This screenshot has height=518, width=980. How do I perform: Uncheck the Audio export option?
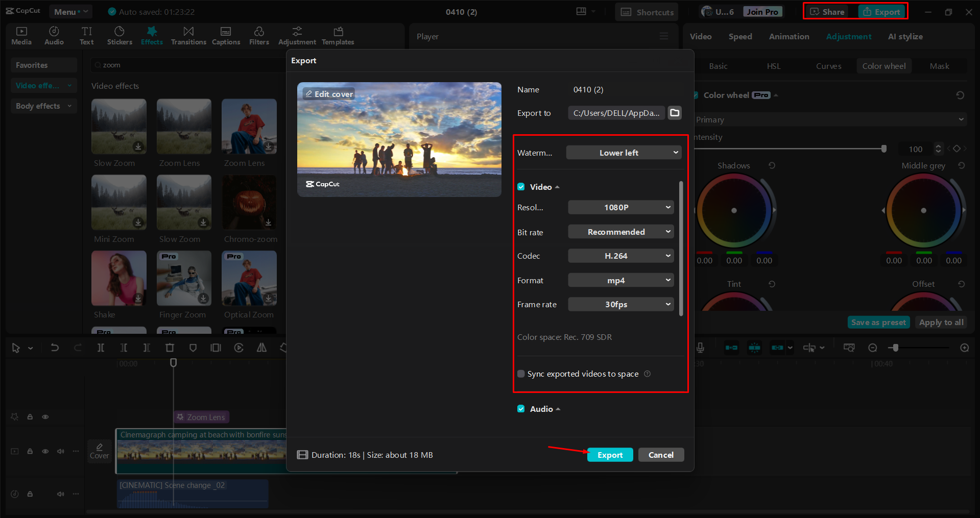[521, 409]
